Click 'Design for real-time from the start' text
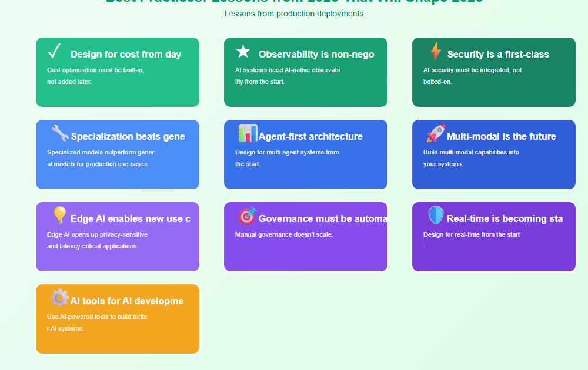Screen dimensions: 588x370 pyautogui.click(x=472, y=235)
